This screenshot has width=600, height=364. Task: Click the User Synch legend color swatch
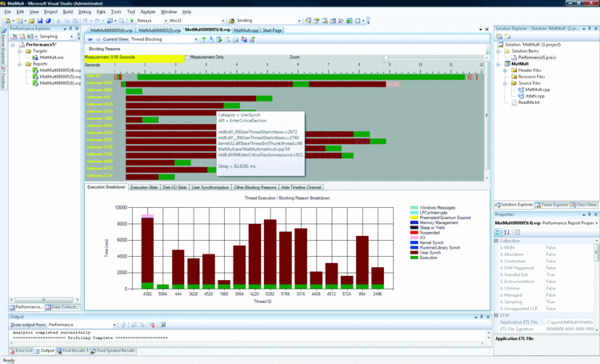tap(414, 253)
